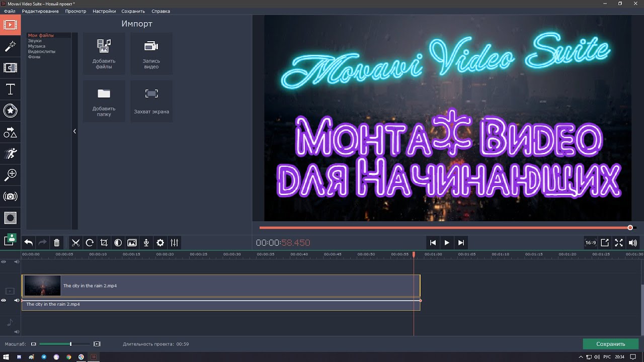The height and width of the screenshot is (362, 644).
Task: Open the Transitions film-strip tab
Action: 10,67
